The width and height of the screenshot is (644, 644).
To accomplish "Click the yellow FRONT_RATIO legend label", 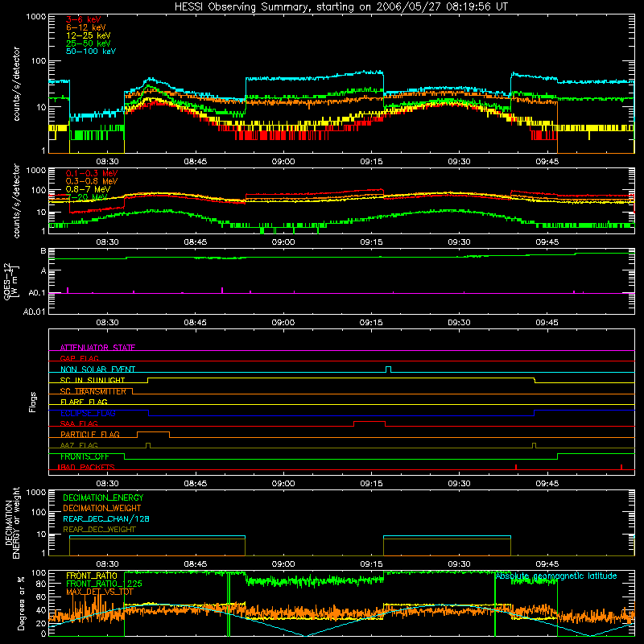I will click(92, 576).
